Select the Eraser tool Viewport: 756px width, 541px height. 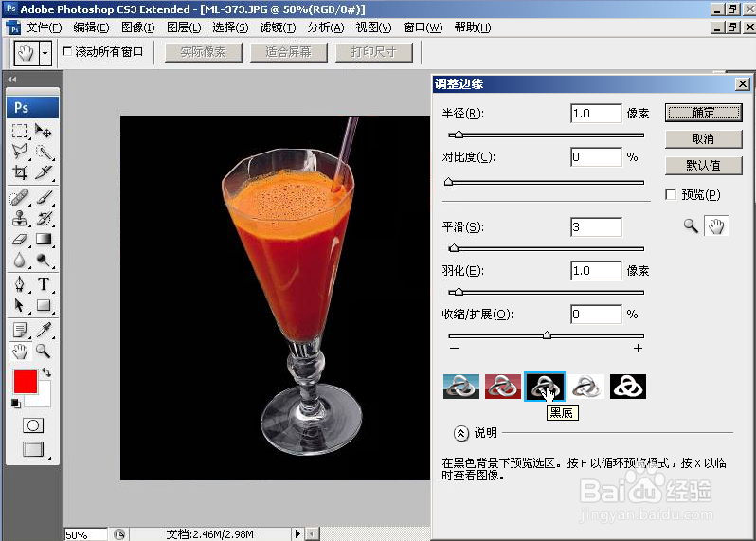[19, 239]
